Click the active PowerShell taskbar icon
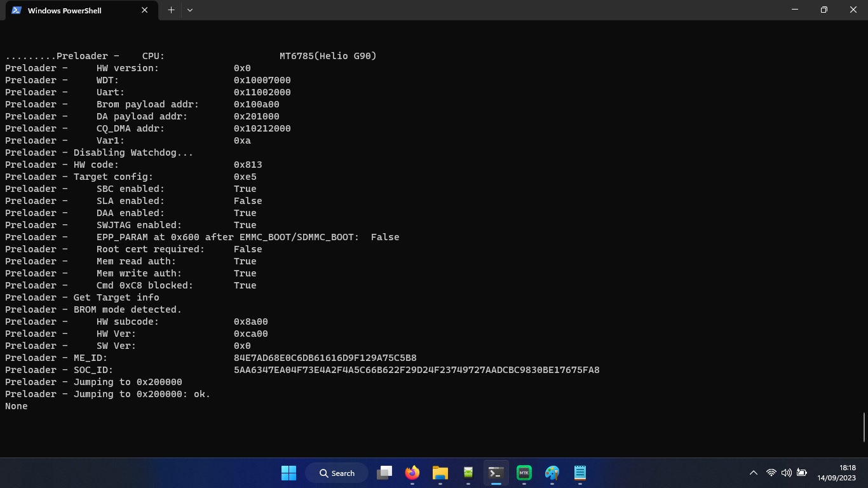Viewport: 868px width, 488px height. point(496,473)
